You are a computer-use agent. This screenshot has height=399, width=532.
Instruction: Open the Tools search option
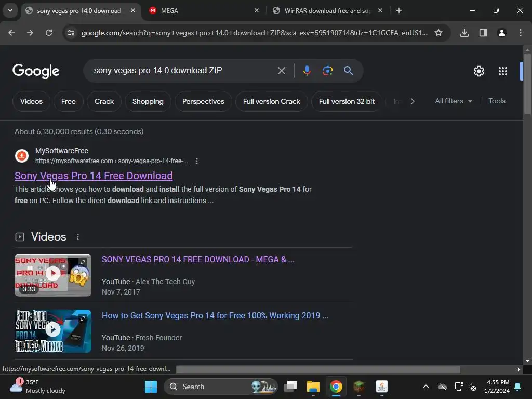coord(497,101)
